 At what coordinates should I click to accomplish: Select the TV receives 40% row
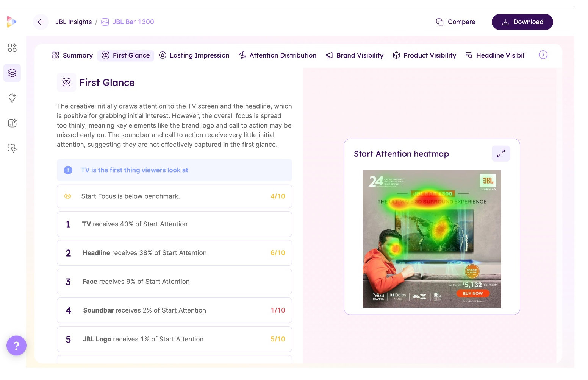[174, 224]
